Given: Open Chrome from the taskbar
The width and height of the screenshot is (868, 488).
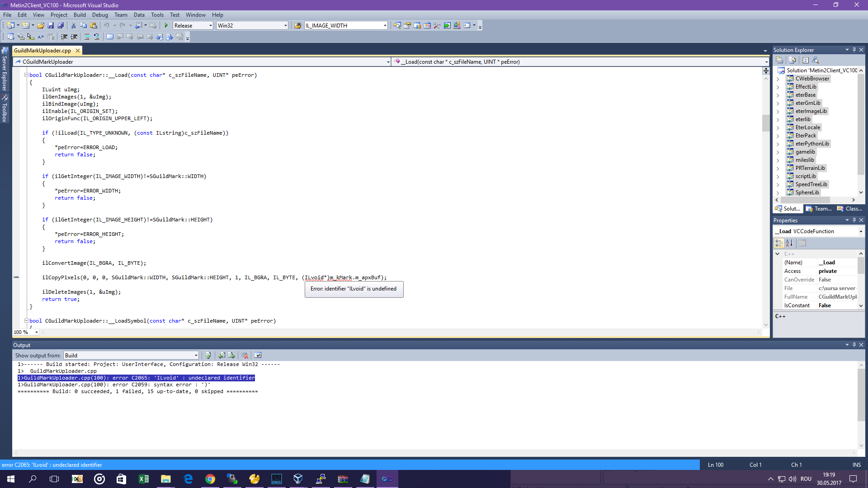Looking at the screenshot, I should coord(210,479).
